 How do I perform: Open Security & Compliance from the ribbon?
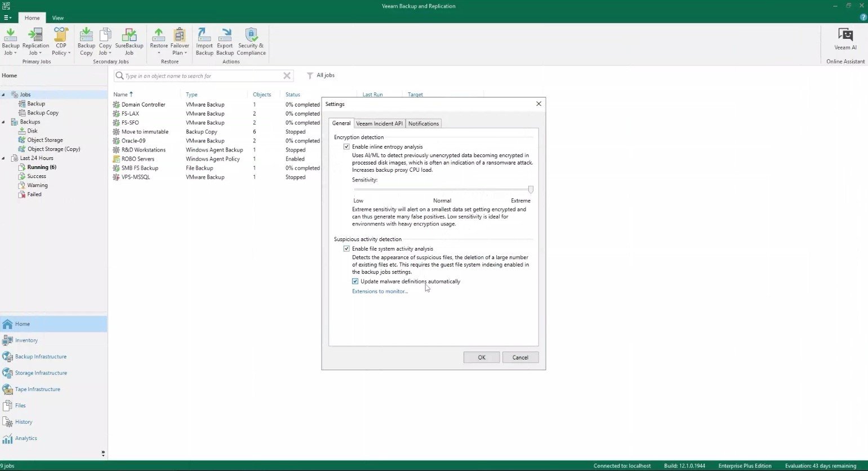point(251,42)
